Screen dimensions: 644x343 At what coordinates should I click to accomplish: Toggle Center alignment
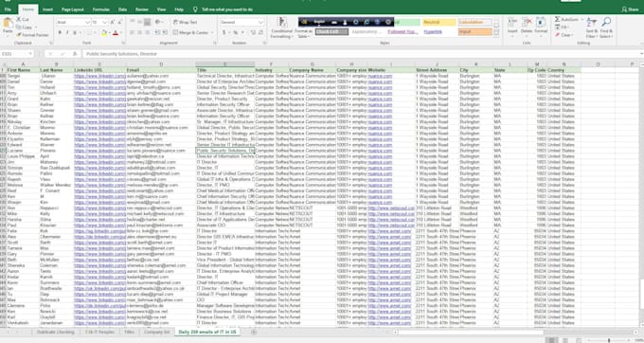pos(139,32)
